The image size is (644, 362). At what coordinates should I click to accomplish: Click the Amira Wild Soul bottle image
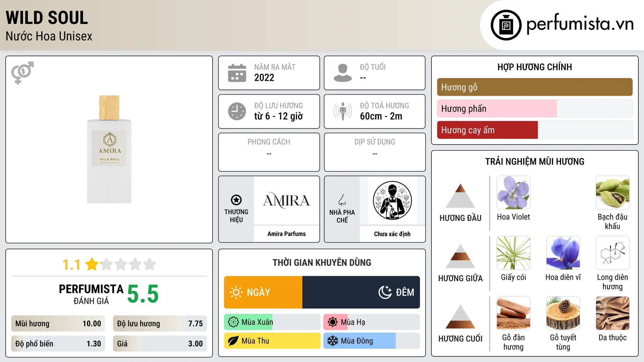coord(109,149)
